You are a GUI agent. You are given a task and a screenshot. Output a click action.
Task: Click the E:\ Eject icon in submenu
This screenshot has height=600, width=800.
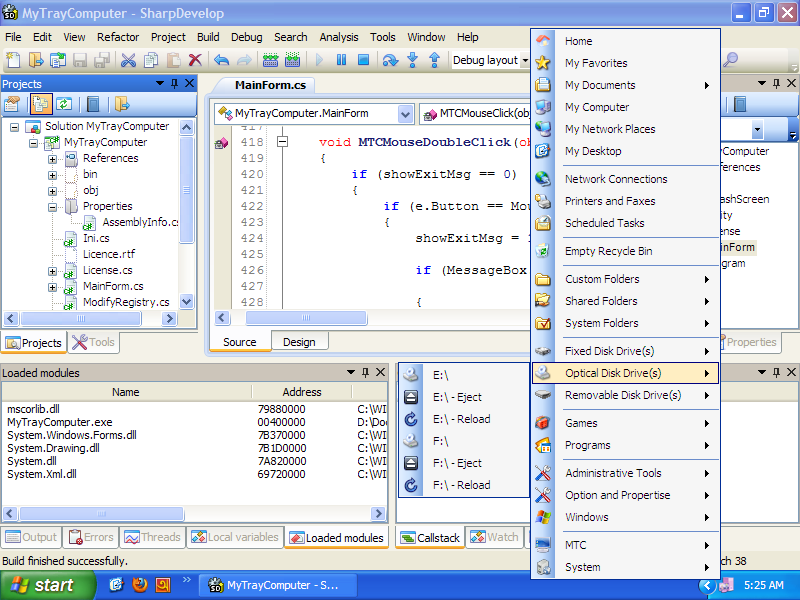pyautogui.click(x=410, y=397)
